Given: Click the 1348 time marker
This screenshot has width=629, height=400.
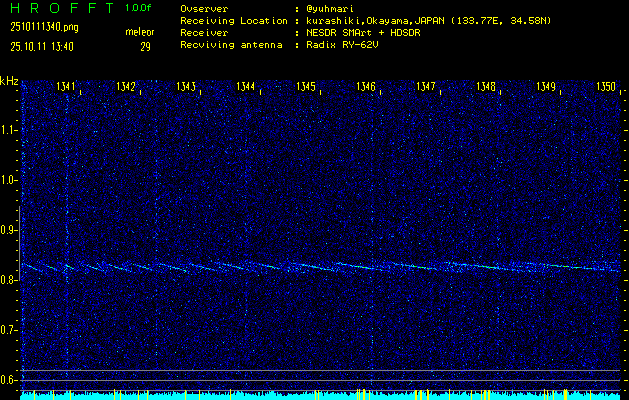Looking at the screenshot, I should 486,88.
